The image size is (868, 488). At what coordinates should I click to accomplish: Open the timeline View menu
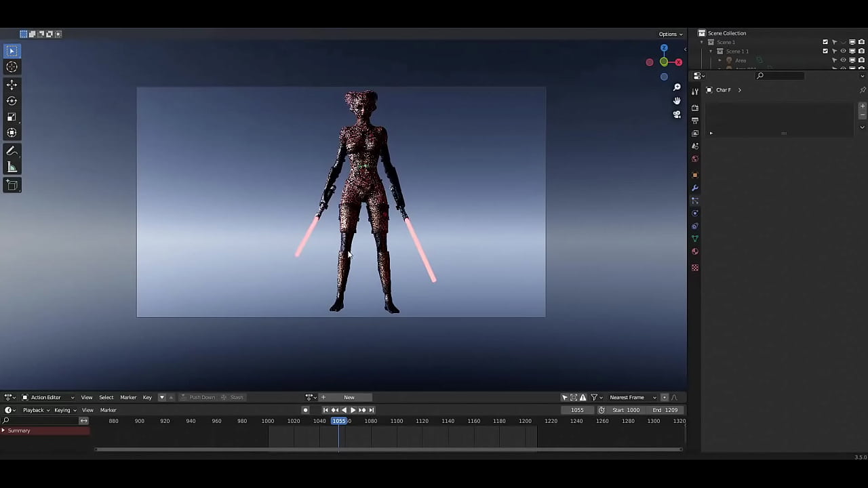87,410
